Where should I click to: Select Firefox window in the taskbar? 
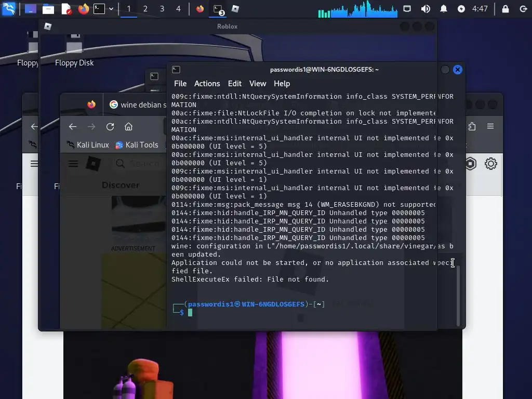click(200, 8)
